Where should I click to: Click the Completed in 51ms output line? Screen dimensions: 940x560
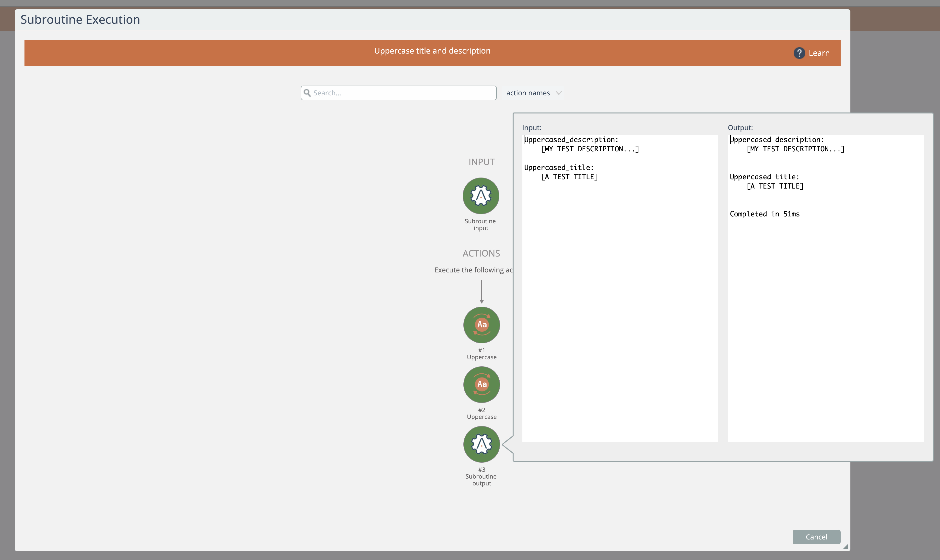[764, 214]
